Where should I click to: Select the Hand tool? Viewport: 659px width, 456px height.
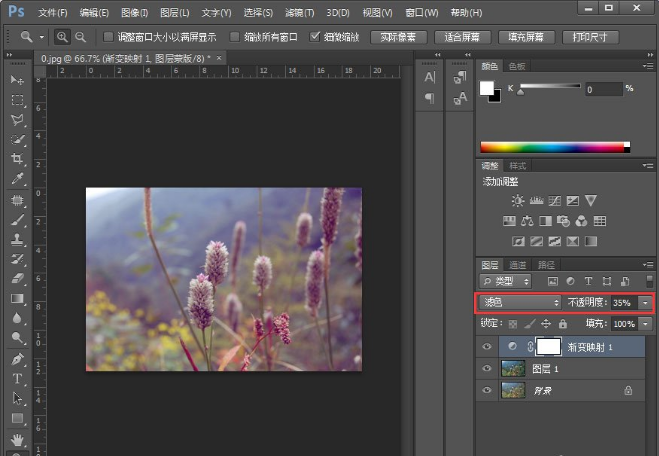17,439
